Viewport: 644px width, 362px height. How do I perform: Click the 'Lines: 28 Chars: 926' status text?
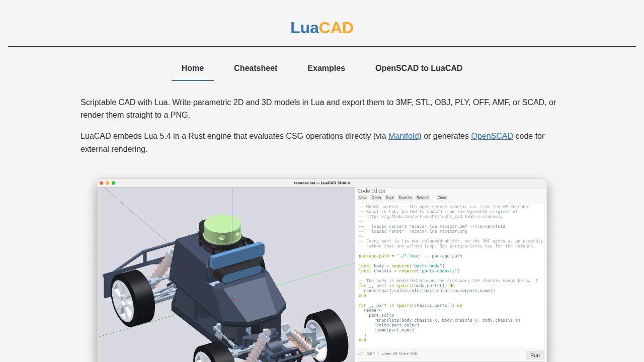pos(399,353)
